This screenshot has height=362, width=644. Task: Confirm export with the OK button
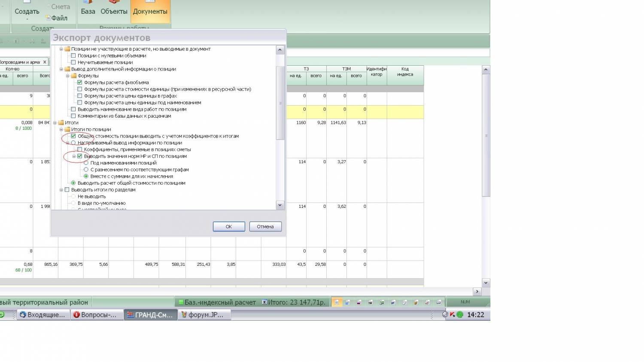229,227
